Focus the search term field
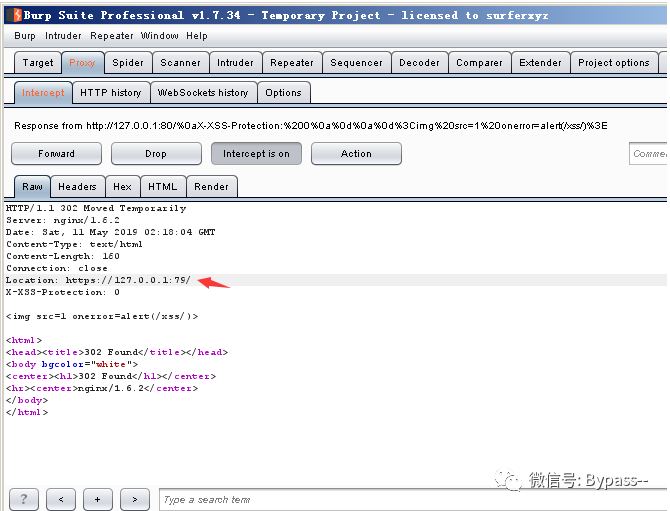 (x=413, y=499)
